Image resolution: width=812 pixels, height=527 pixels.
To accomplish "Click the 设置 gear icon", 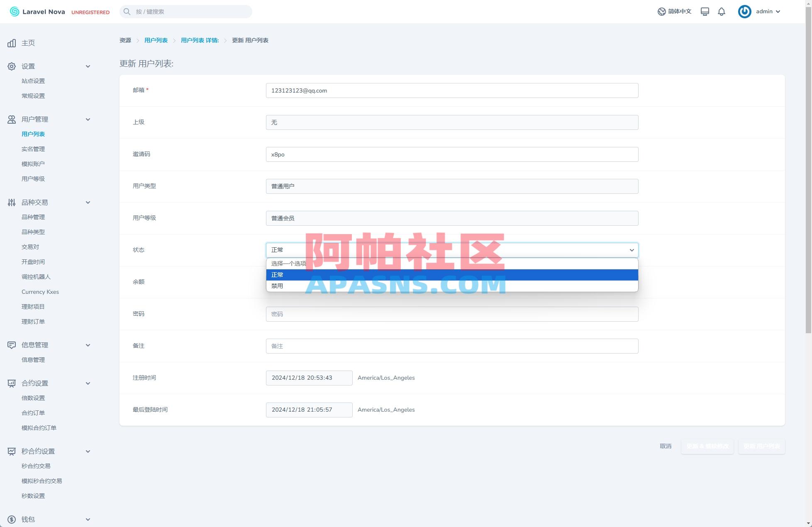I will click(x=11, y=66).
